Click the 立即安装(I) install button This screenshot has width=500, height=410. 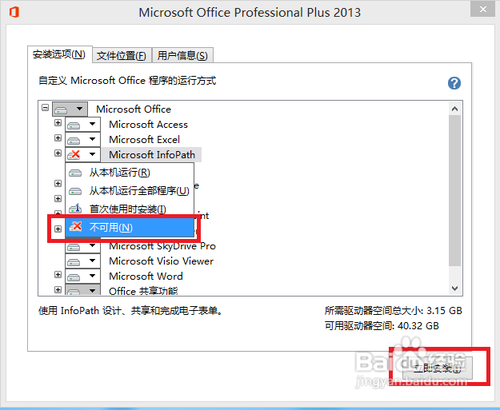click(437, 368)
